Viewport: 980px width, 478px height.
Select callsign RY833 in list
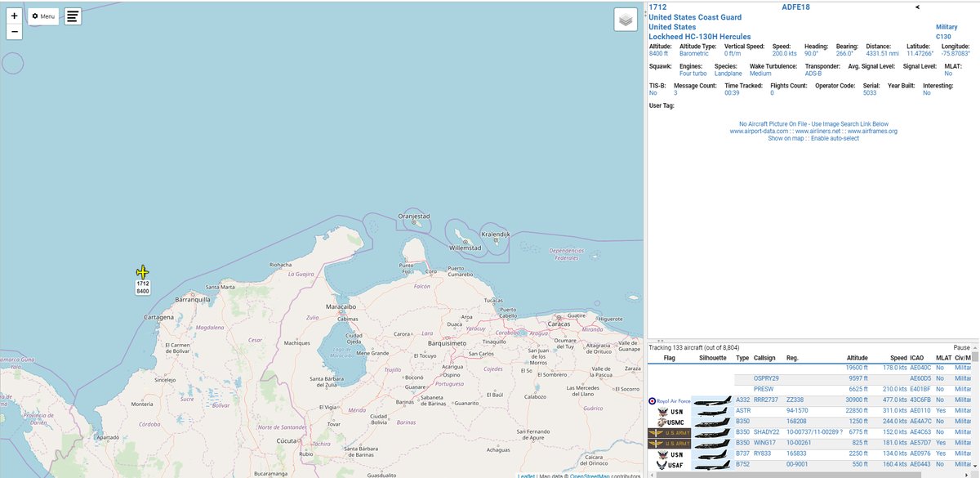(763, 453)
